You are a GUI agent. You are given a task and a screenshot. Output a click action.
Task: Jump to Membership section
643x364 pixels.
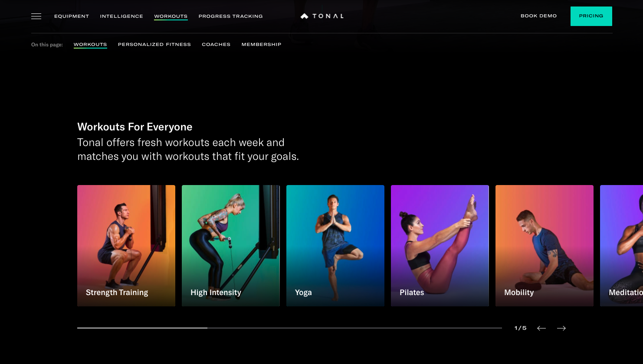point(262,44)
